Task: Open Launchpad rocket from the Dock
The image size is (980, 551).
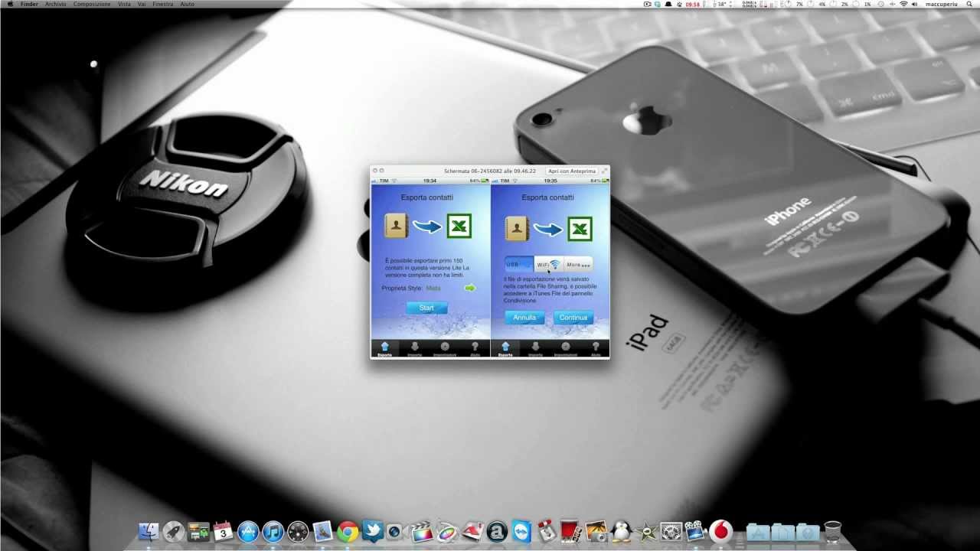Action: [x=173, y=531]
